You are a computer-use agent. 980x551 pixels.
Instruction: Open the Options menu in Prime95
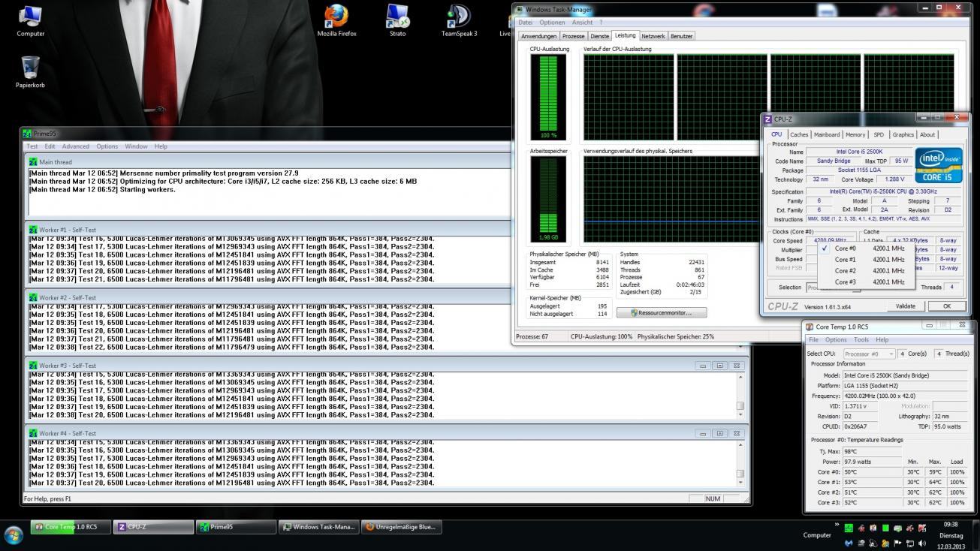tap(107, 146)
